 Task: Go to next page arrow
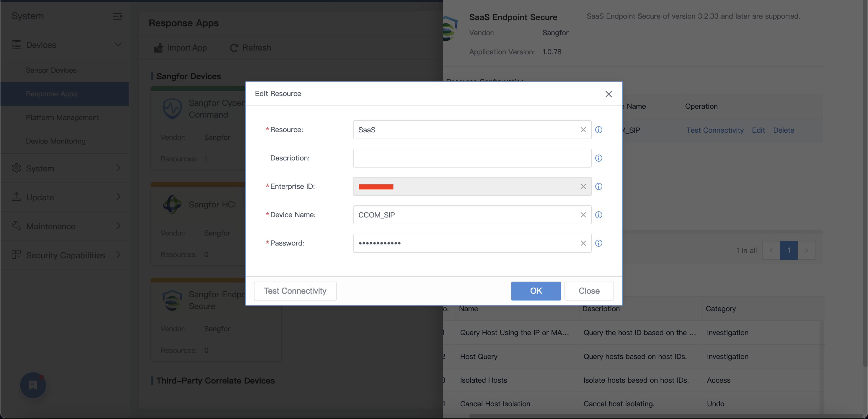click(x=807, y=250)
